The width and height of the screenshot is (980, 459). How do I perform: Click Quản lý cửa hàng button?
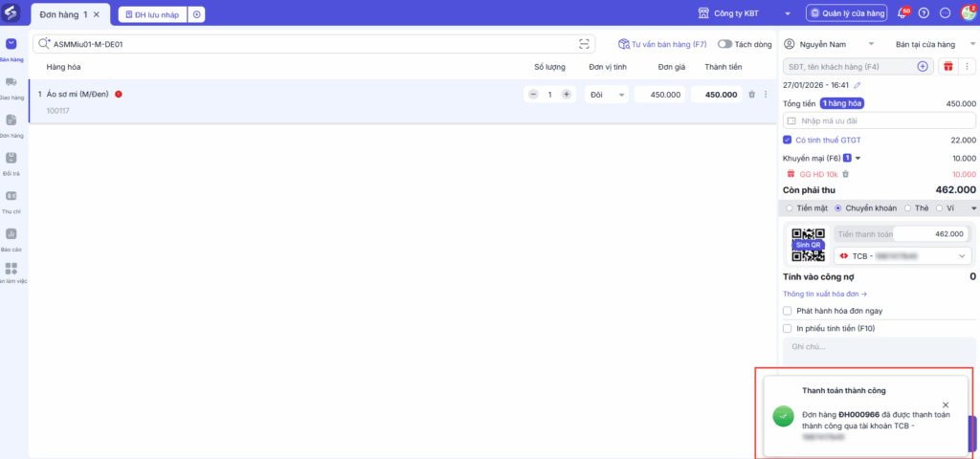tap(846, 13)
